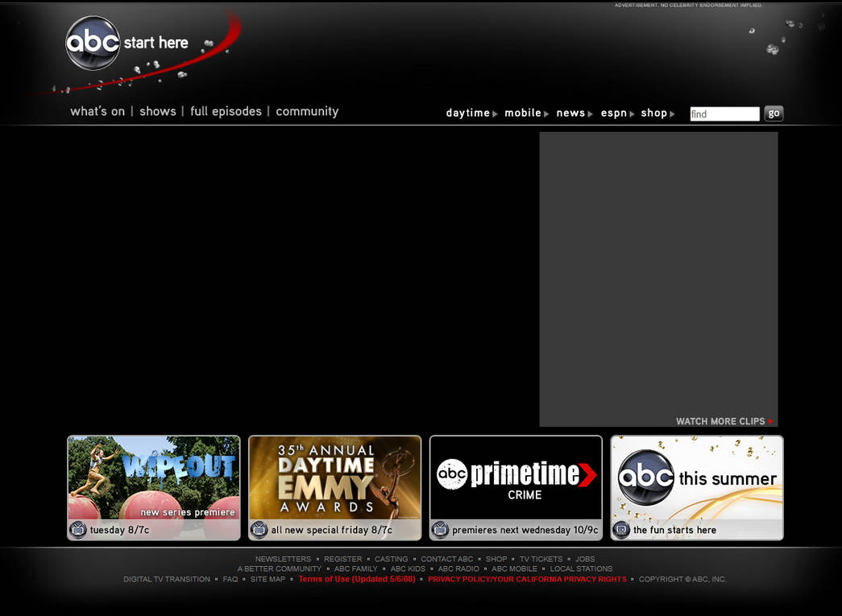Image resolution: width=842 pixels, height=616 pixels.
Task: Click Copyright ABC, Inc. footer text
Action: (x=682, y=580)
